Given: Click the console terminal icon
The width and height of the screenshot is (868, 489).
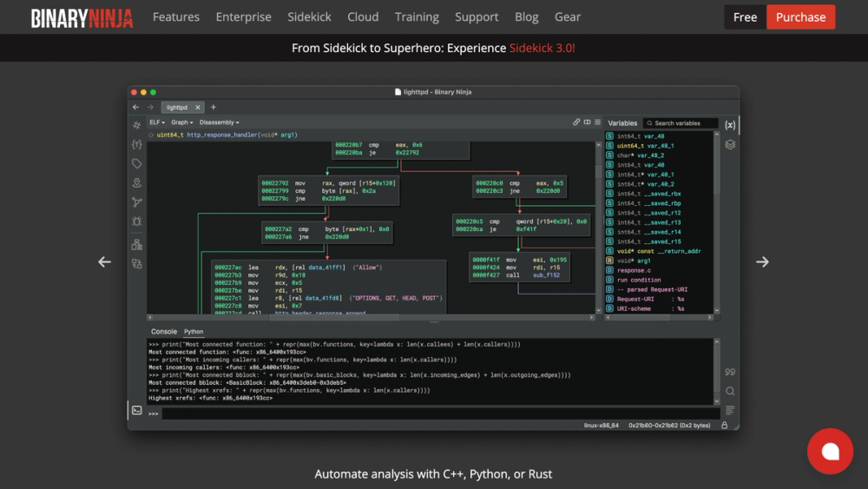Looking at the screenshot, I should click(x=137, y=410).
